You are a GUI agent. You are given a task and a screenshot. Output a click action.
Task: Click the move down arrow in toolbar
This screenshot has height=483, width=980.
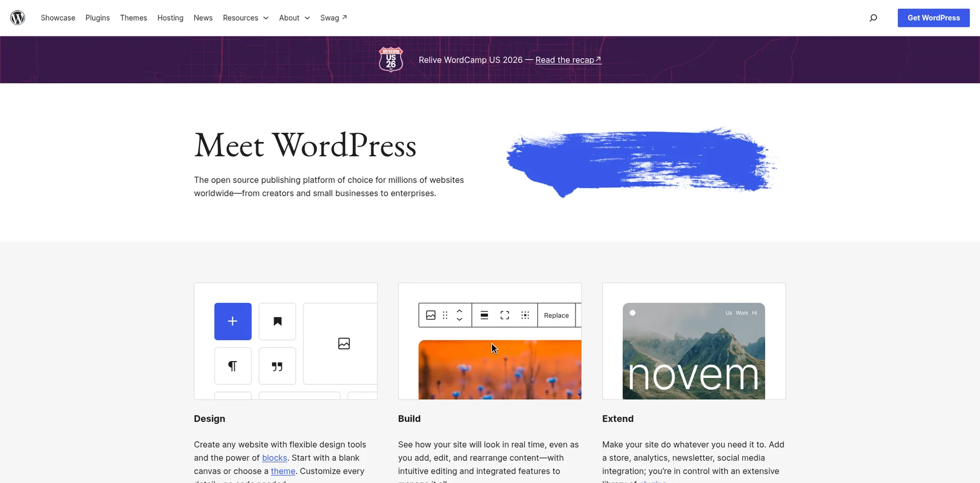(x=460, y=320)
